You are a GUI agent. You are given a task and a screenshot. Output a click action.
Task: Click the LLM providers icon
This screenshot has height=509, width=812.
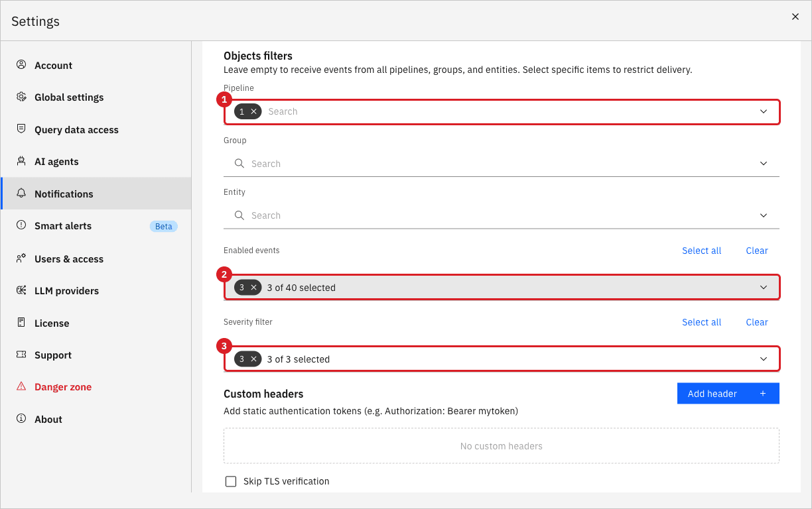point(21,290)
